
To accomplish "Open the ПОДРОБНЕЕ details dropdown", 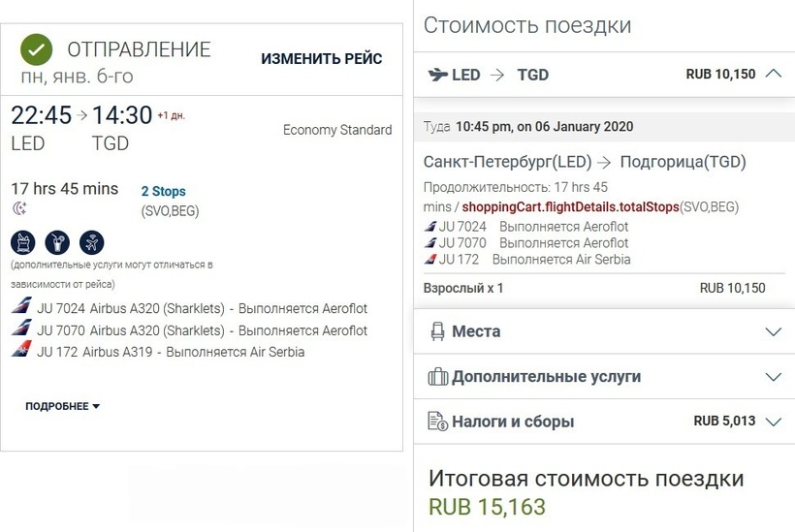I will (x=63, y=406).
